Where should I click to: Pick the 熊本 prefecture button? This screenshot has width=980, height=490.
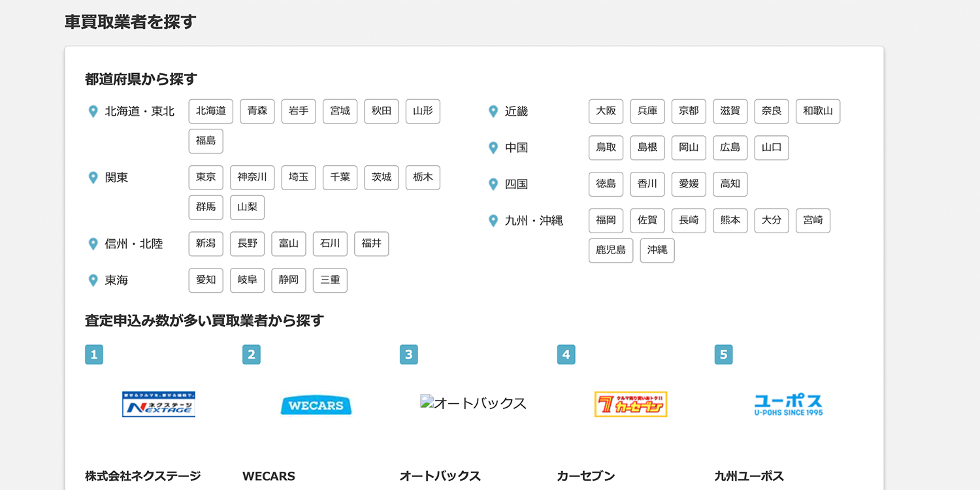[730, 220]
